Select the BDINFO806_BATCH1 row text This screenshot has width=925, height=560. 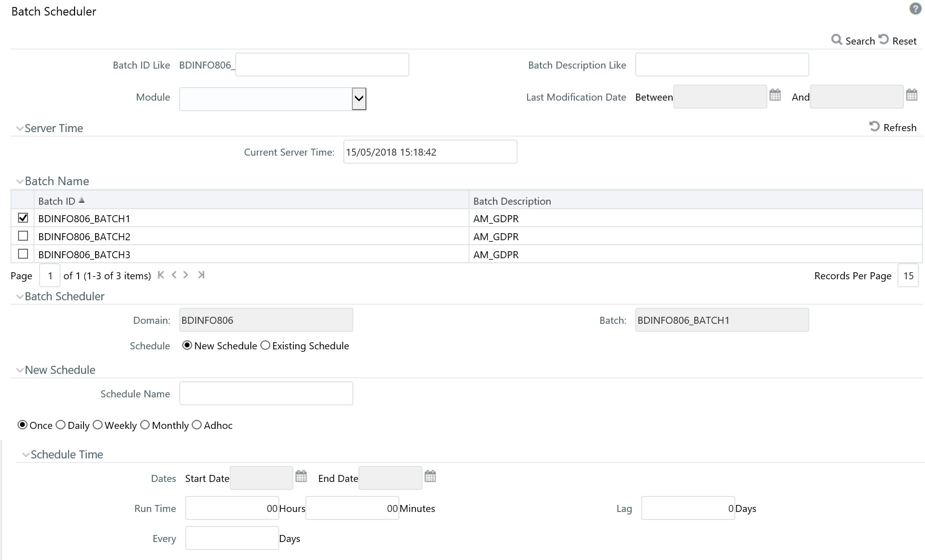pos(84,219)
